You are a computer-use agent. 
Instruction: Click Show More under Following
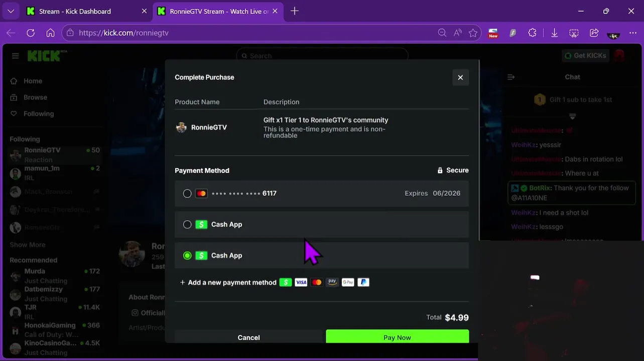click(x=28, y=245)
